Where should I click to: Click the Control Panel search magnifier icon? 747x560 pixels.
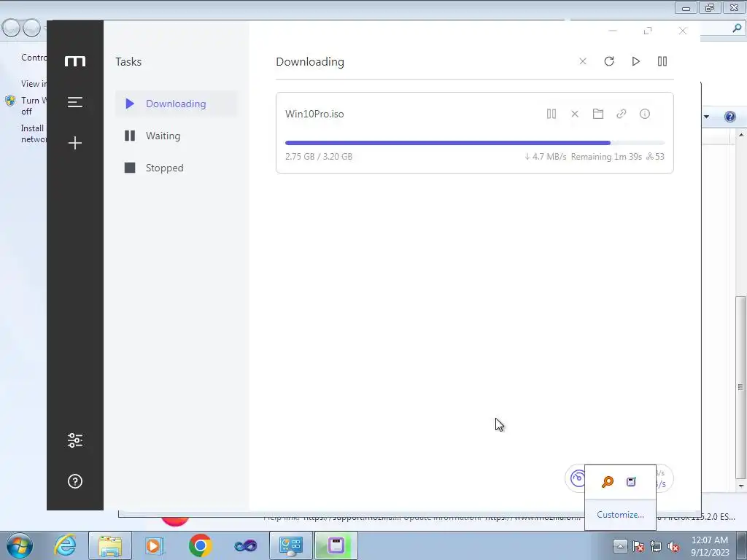point(737,28)
